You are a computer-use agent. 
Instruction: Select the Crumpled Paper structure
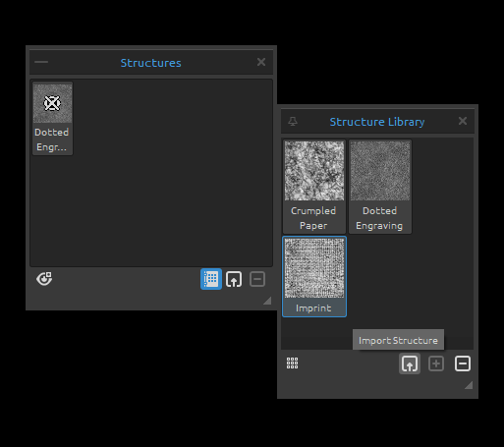tap(314, 187)
